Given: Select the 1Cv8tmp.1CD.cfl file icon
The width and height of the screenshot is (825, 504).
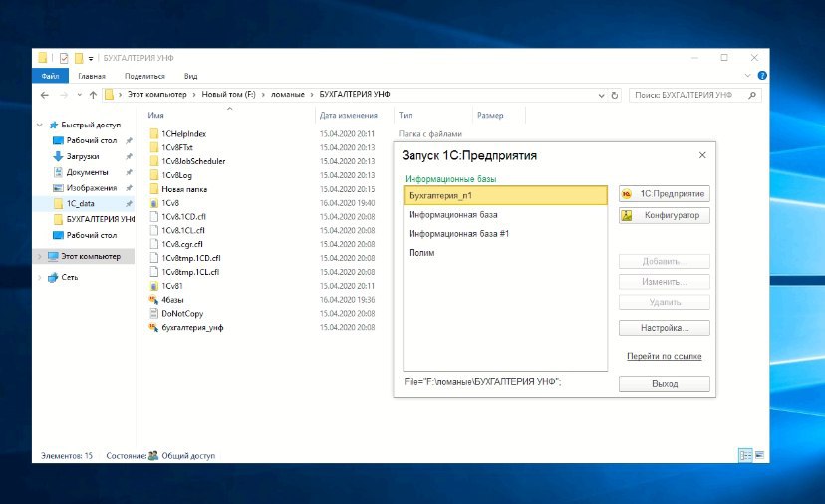Looking at the screenshot, I should [x=153, y=258].
